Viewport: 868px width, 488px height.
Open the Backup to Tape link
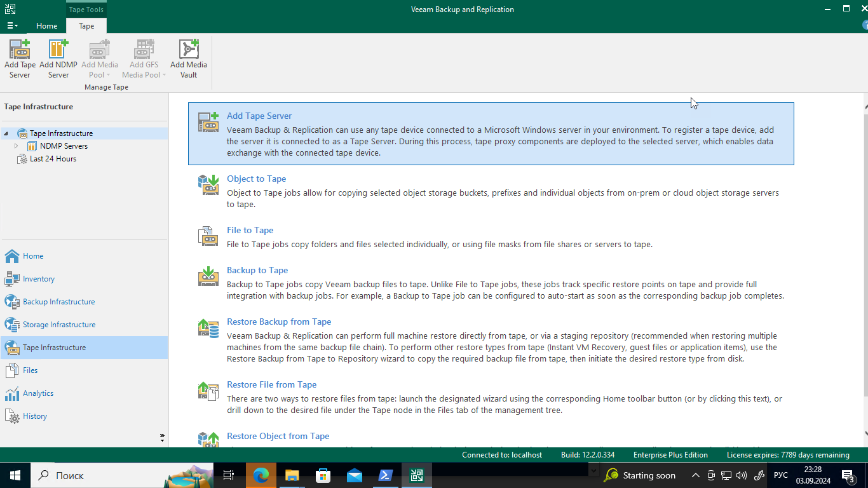(257, 270)
